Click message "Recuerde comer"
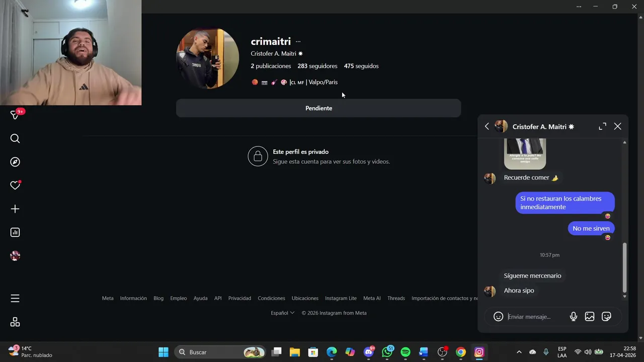644x362 pixels. coord(531,177)
